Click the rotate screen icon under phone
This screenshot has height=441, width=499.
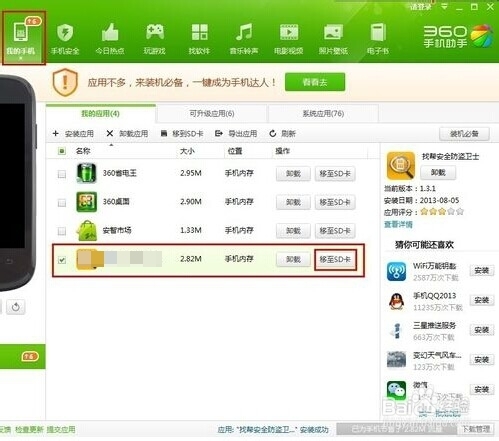click(16, 307)
